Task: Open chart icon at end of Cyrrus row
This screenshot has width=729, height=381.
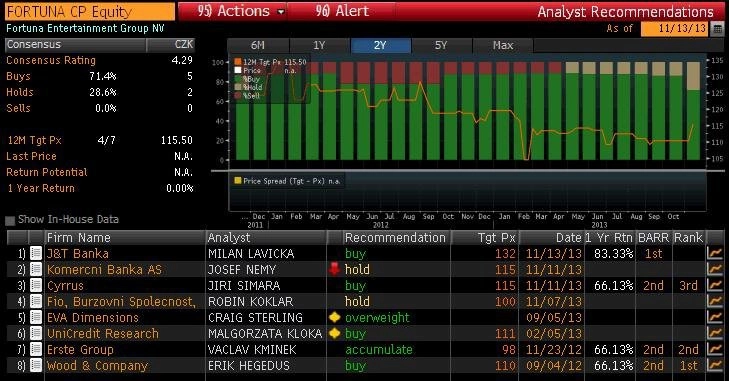Action: tap(715, 286)
